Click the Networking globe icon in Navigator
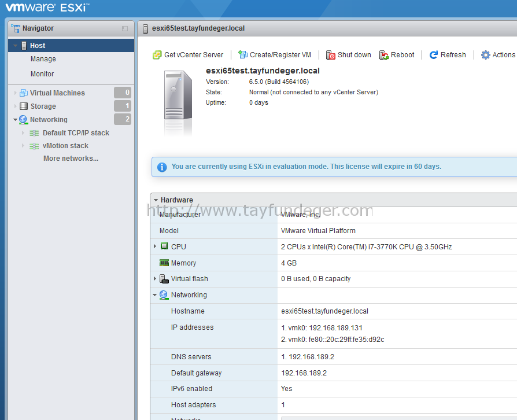 [x=23, y=120]
